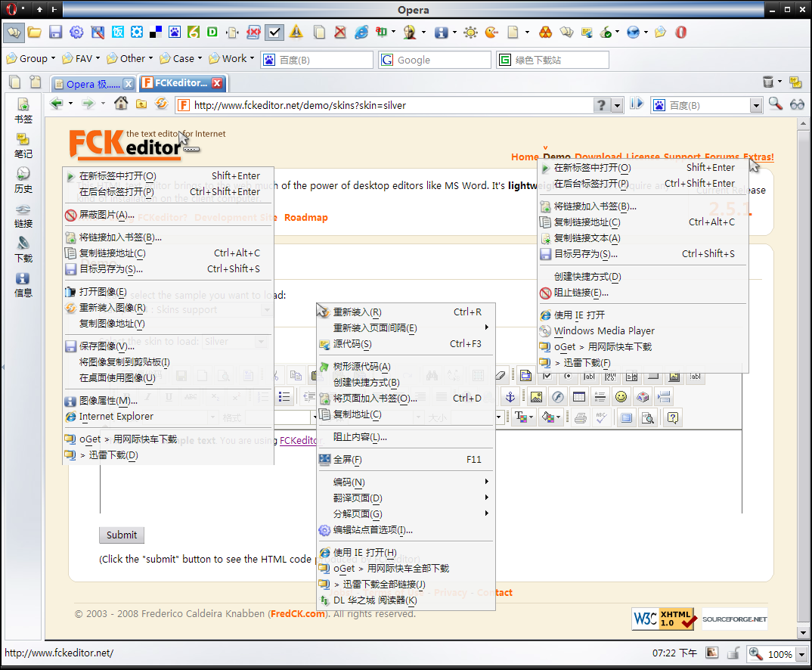Open the Roadmap link

[x=306, y=218]
